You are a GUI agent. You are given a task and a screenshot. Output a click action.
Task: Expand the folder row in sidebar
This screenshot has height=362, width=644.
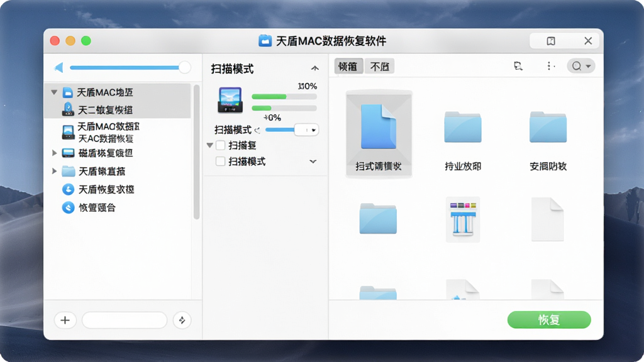click(54, 171)
